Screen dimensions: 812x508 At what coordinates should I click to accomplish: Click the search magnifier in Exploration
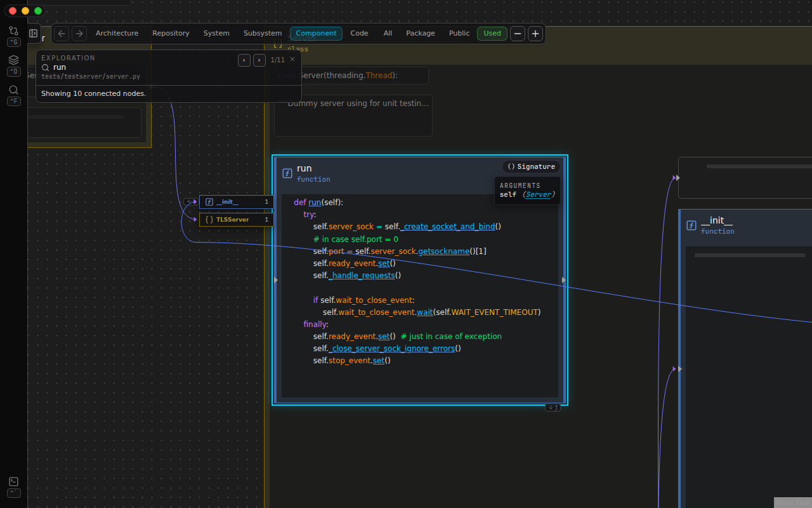(46, 67)
